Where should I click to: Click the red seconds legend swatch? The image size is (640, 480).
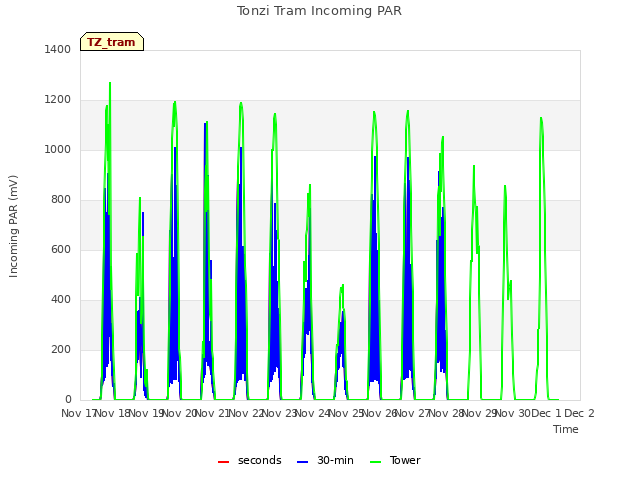224,462
